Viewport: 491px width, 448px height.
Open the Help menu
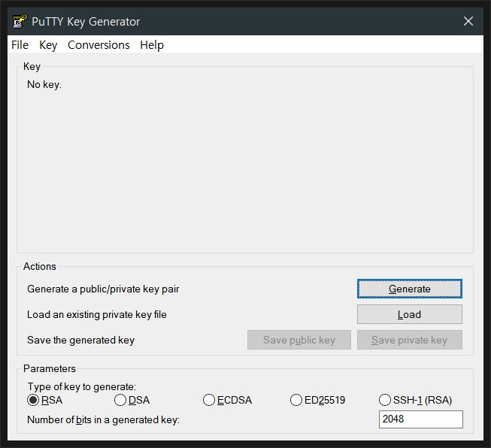point(152,45)
